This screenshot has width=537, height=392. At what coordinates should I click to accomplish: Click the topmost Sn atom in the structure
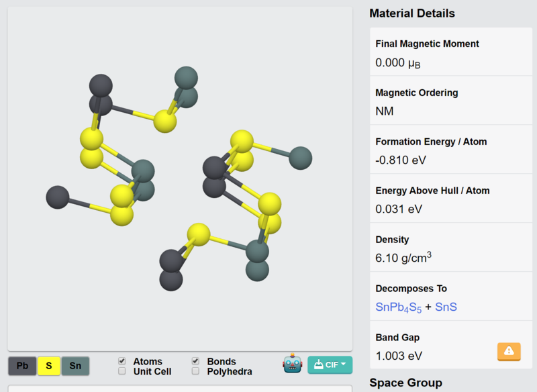[186, 78]
